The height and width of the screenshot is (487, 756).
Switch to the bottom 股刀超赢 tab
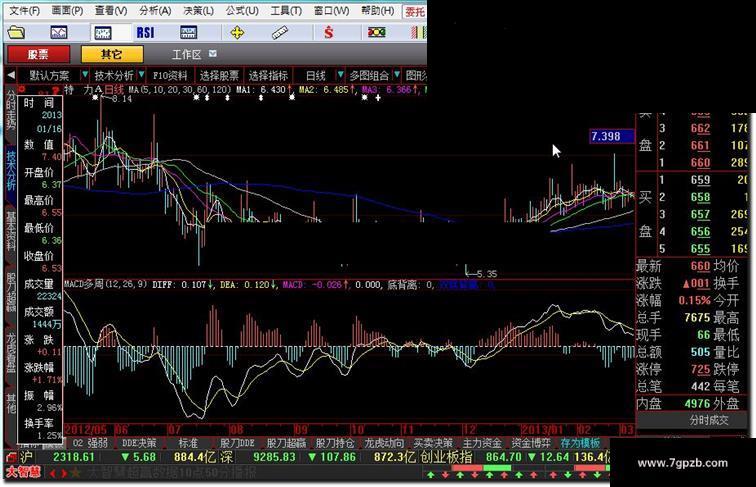286,443
